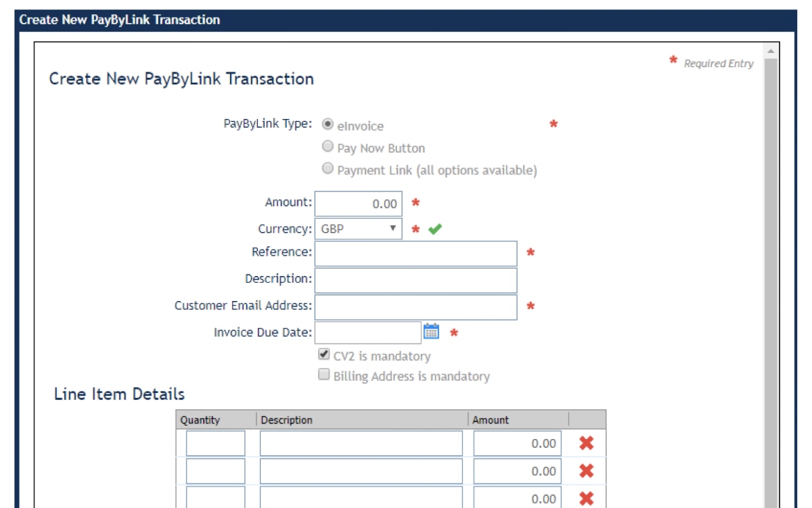This screenshot has width=812, height=508.
Task: Click the Line Item Details heading
Action: 119,394
